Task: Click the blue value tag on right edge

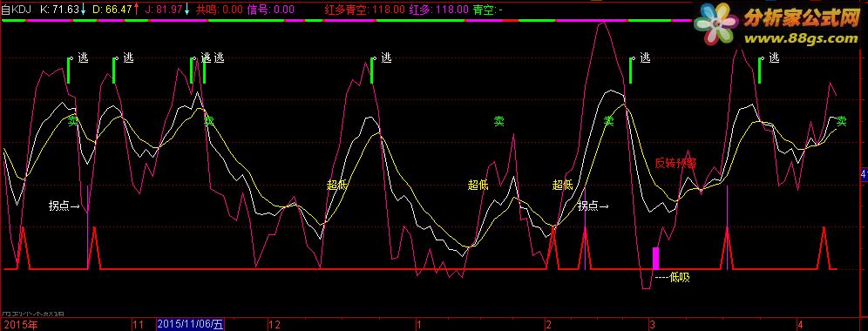Action: point(865,174)
